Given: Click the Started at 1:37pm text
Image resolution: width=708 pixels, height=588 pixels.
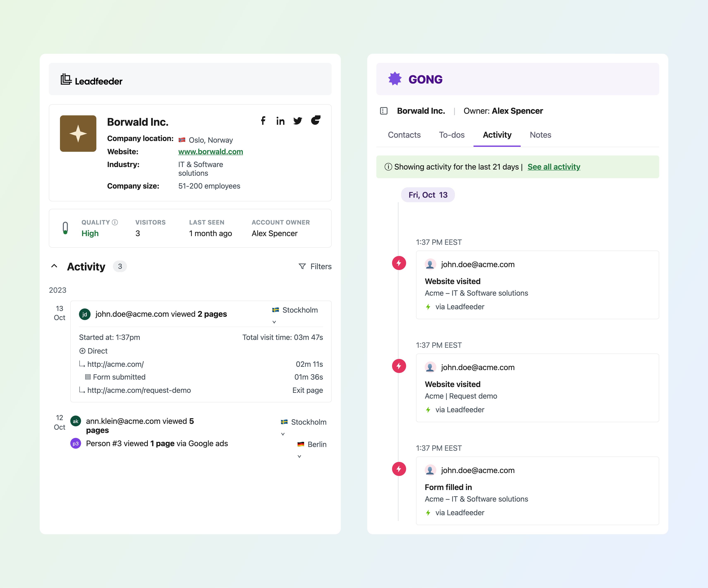Looking at the screenshot, I should [110, 337].
